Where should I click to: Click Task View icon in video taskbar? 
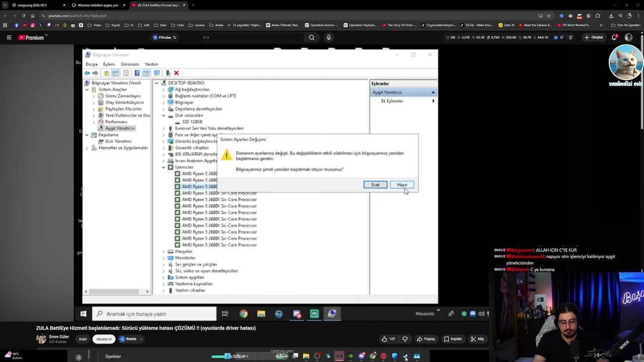(x=225, y=314)
